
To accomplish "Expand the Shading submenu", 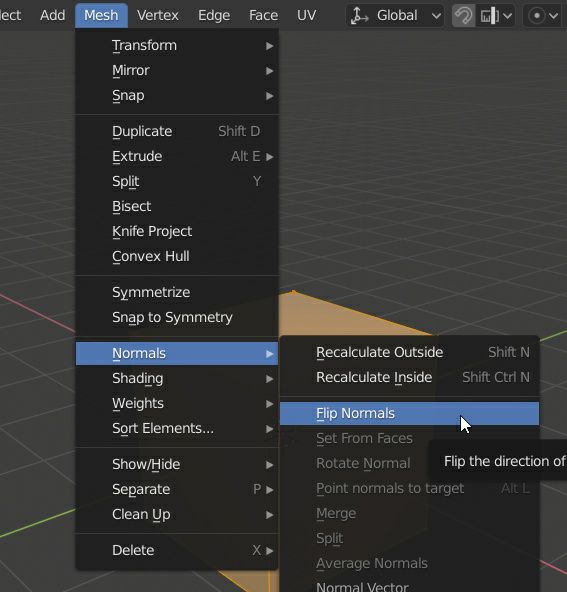I will 177,378.
